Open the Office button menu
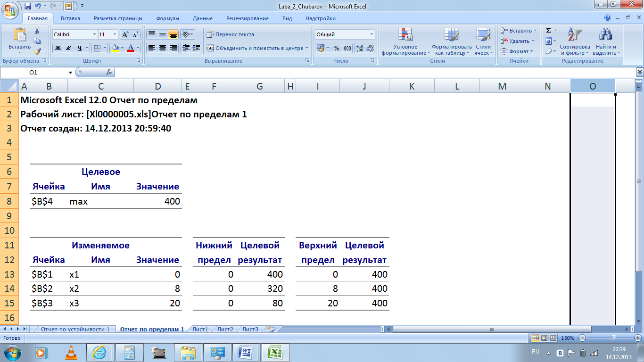 point(10,9)
